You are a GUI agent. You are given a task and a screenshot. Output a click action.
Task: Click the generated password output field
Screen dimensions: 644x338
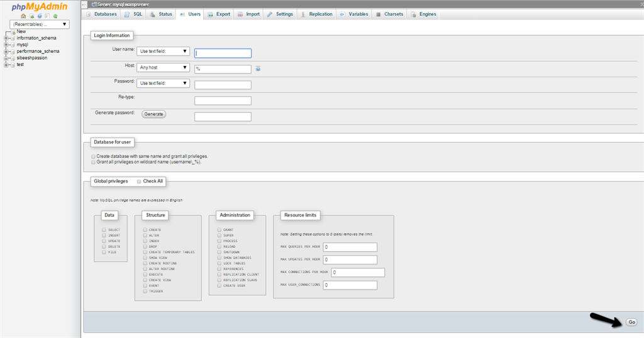tap(223, 117)
